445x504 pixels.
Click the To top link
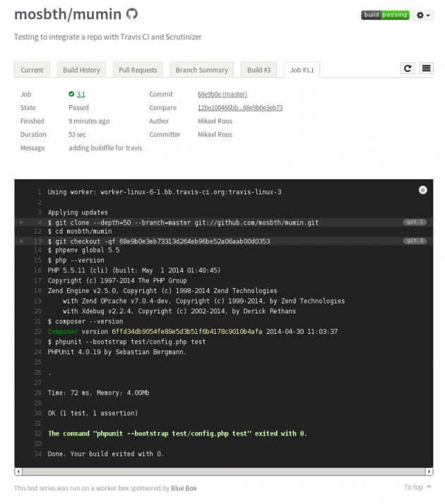[417, 487]
